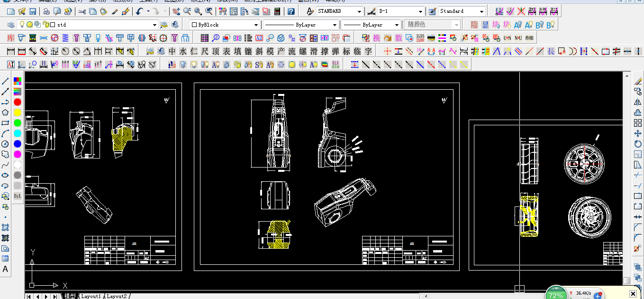This screenshot has width=644, height=299.
Task: Click the Mirror tool in right toolbar
Action: coord(637,102)
